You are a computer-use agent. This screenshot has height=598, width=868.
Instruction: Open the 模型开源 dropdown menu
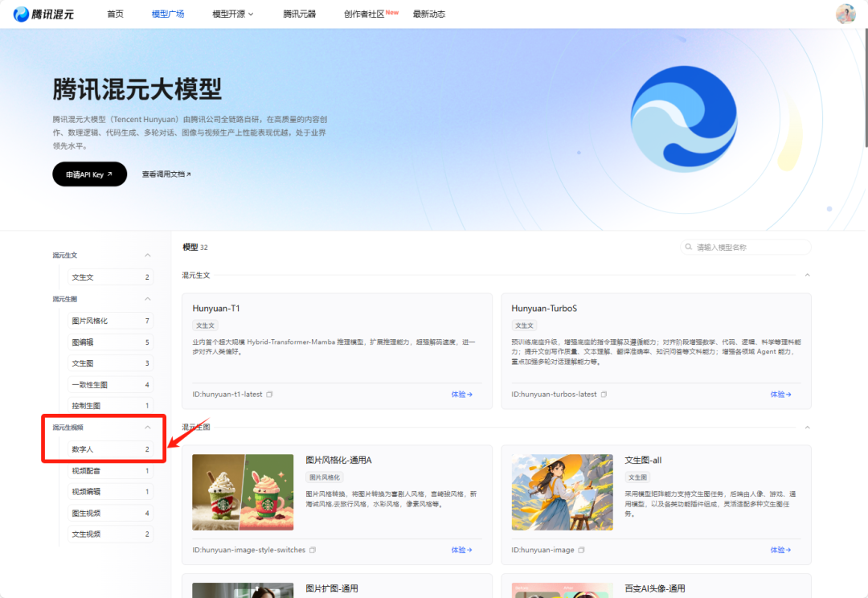231,14
